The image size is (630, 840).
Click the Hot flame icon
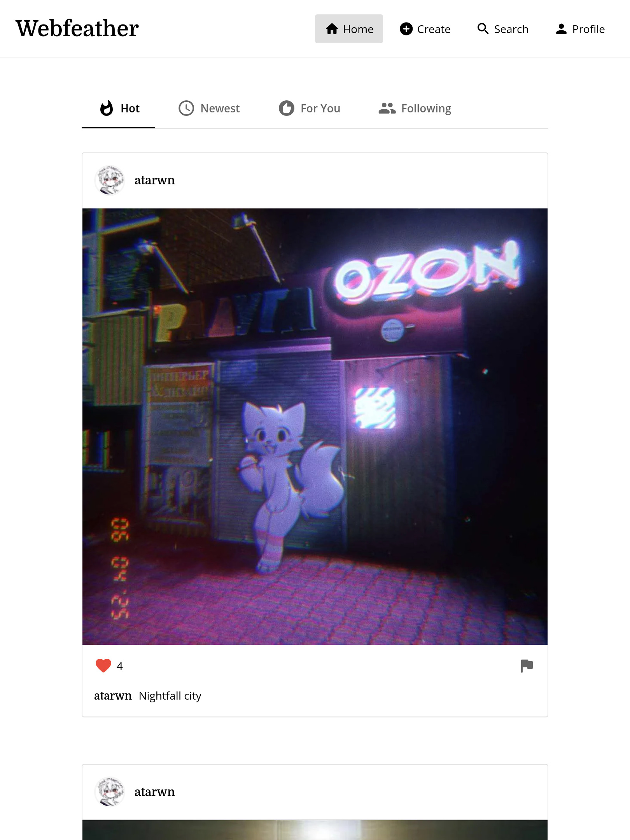(x=107, y=108)
